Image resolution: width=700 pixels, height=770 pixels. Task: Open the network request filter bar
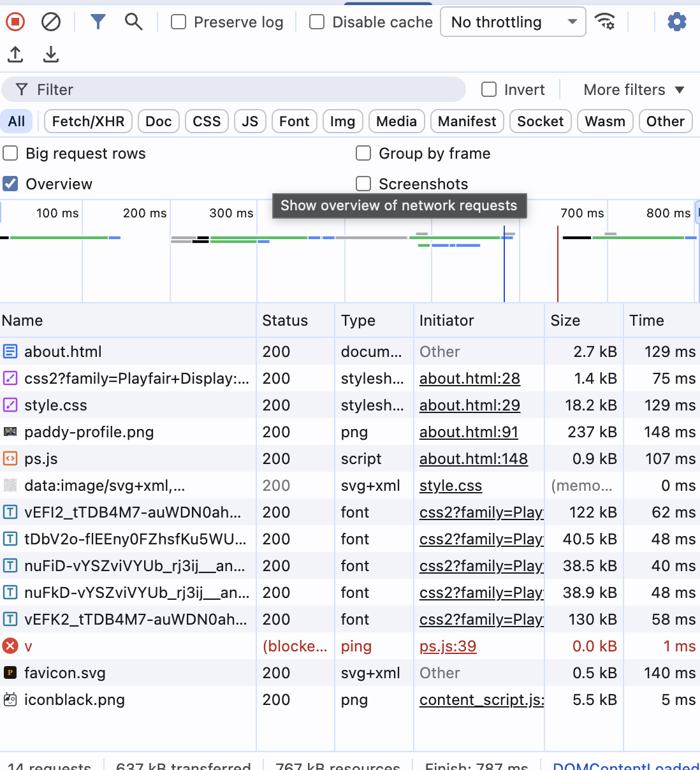point(98,21)
